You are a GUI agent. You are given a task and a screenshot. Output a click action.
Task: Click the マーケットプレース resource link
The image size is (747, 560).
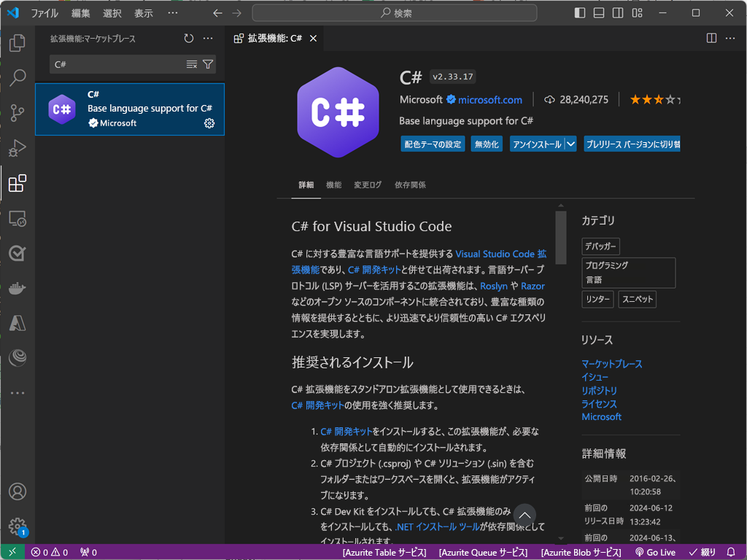point(612,364)
